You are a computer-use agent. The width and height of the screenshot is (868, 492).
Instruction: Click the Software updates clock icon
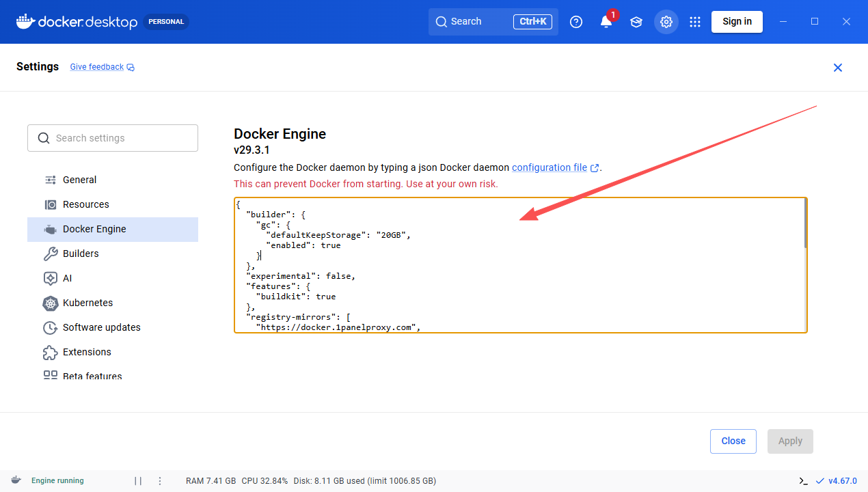tap(51, 327)
